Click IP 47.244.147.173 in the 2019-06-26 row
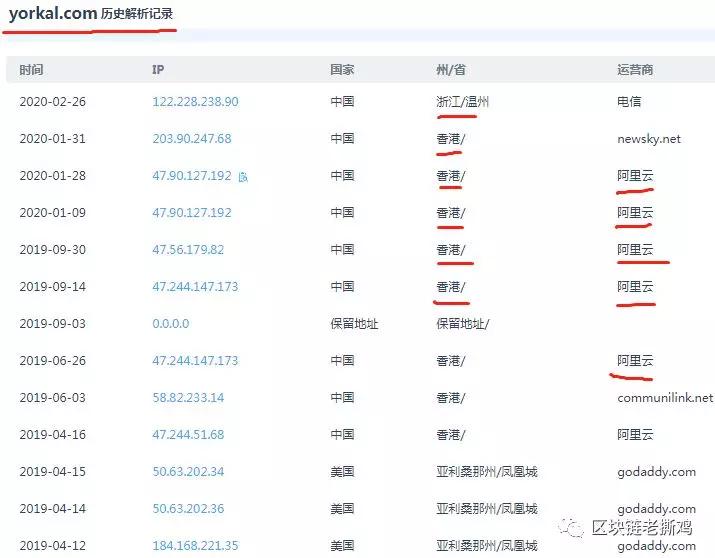Image resolution: width=715 pixels, height=558 pixels. [x=195, y=360]
